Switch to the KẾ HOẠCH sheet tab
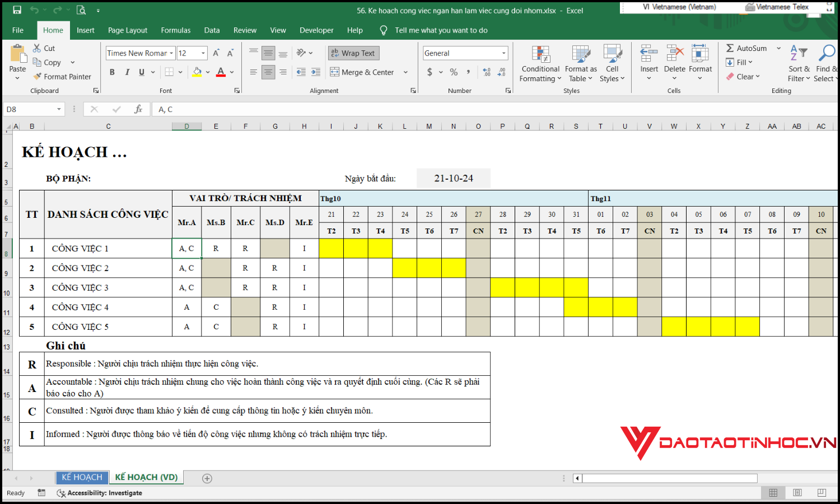This screenshot has height=504, width=840. (x=82, y=477)
